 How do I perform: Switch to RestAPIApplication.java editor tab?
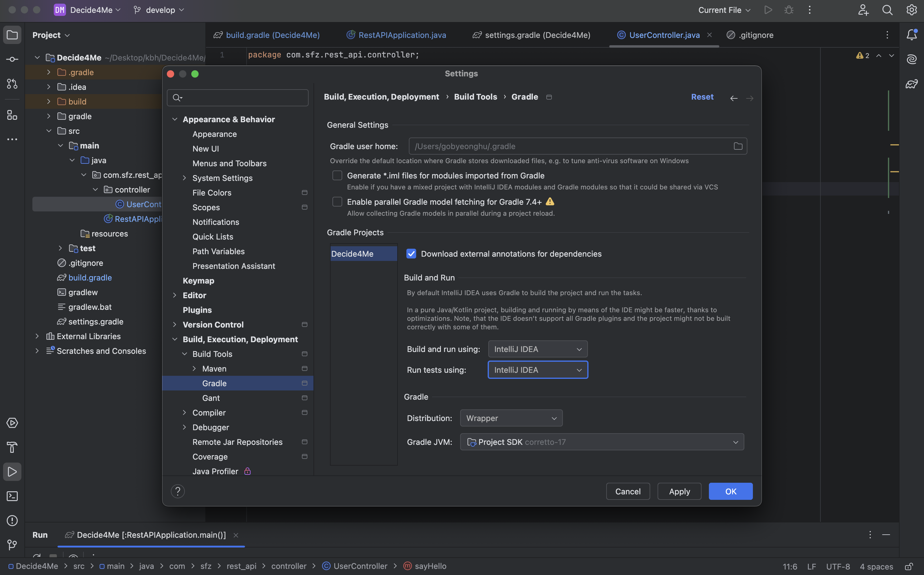[x=396, y=35]
